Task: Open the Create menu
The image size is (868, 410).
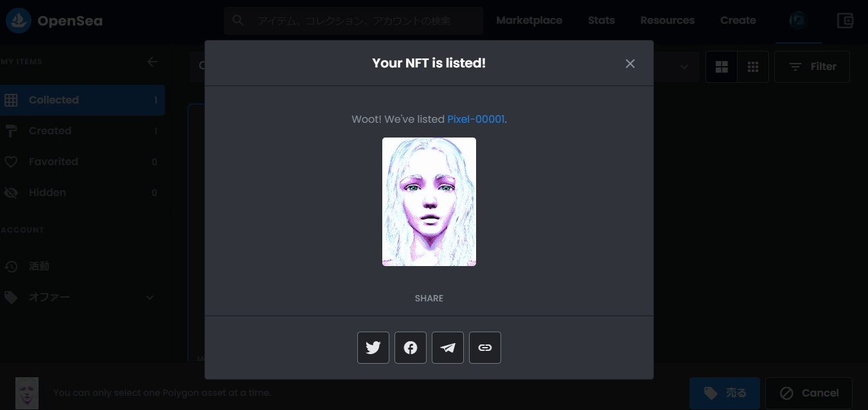Action: [x=738, y=21]
